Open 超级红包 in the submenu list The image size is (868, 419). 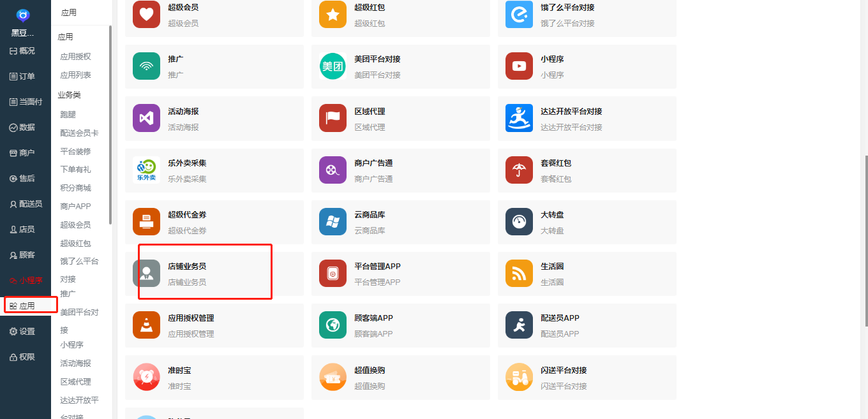click(75, 244)
